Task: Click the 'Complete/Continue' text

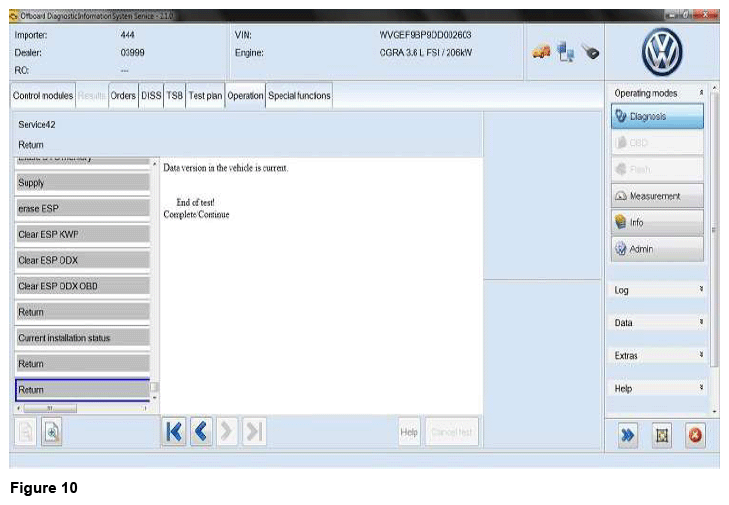Action: click(196, 214)
